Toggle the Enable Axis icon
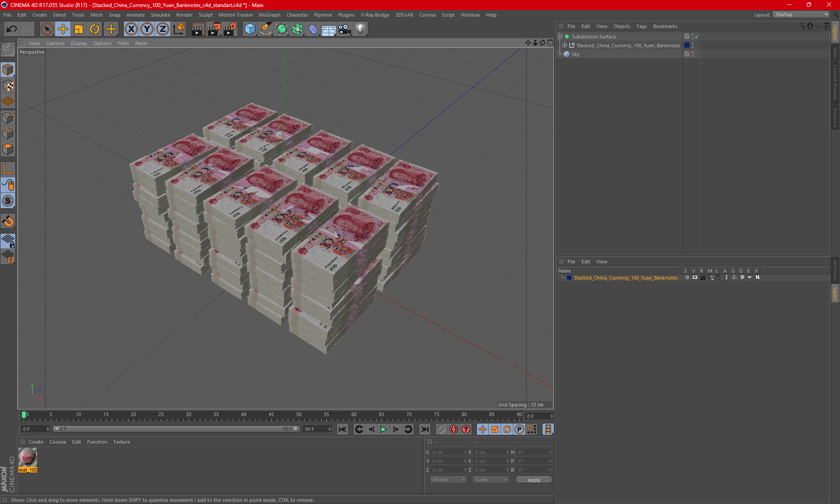The width and height of the screenshot is (840, 504). (x=8, y=169)
